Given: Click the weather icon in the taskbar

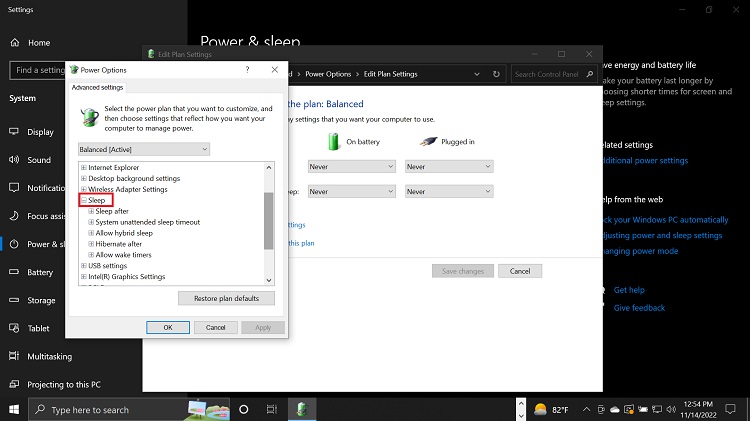Looking at the screenshot, I should pyautogui.click(x=540, y=409).
